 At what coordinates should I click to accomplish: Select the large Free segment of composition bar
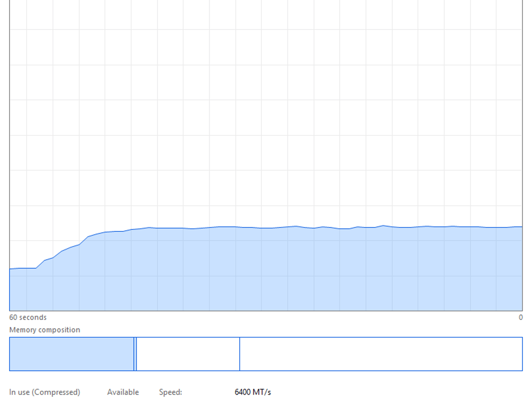381,354
